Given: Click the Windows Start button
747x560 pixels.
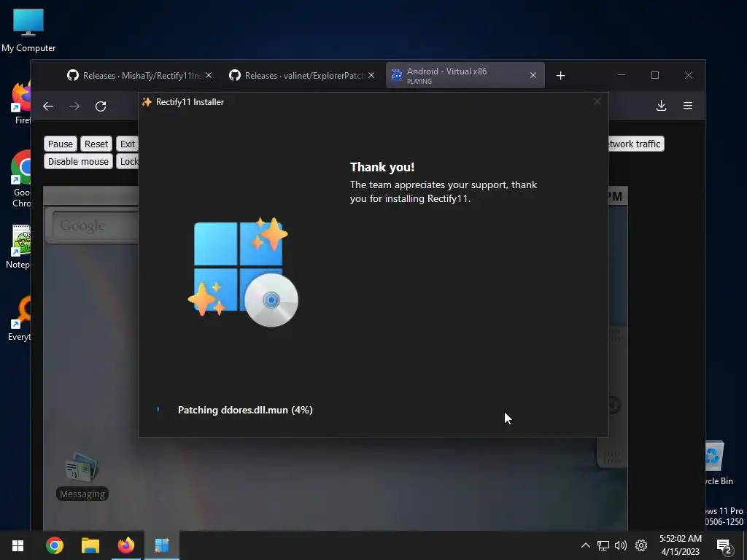Looking at the screenshot, I should 18,545.
